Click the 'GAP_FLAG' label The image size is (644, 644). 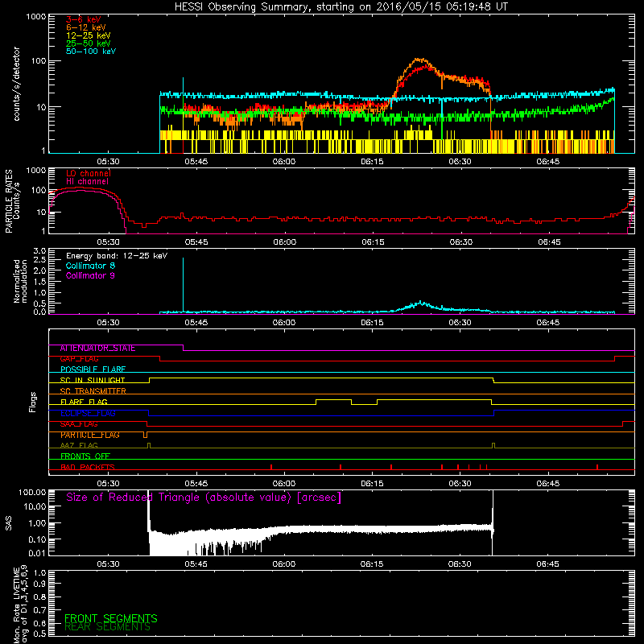[79, 359]
